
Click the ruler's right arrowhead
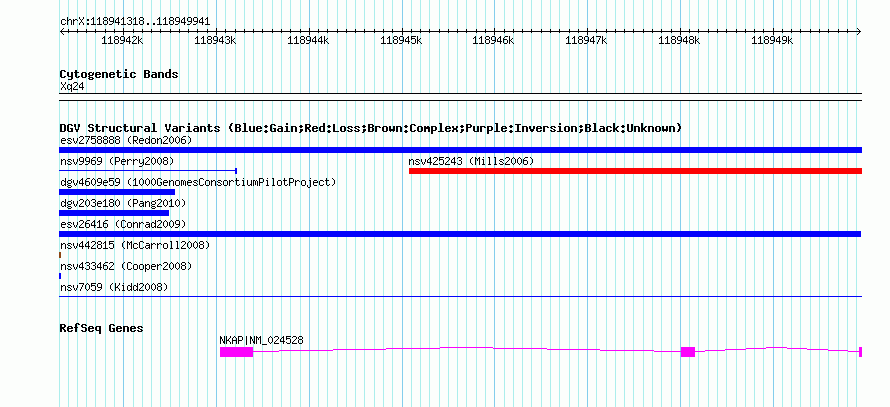(x=859, y=31)
